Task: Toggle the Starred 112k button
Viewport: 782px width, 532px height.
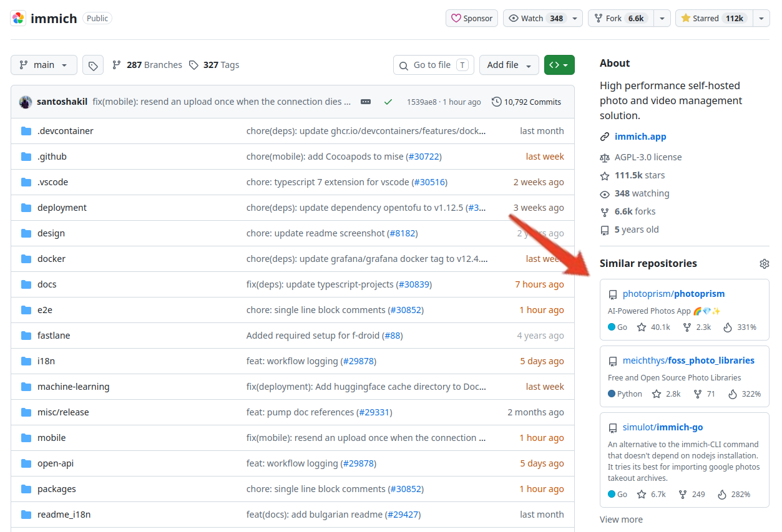Action: click(x=714, y=18)
